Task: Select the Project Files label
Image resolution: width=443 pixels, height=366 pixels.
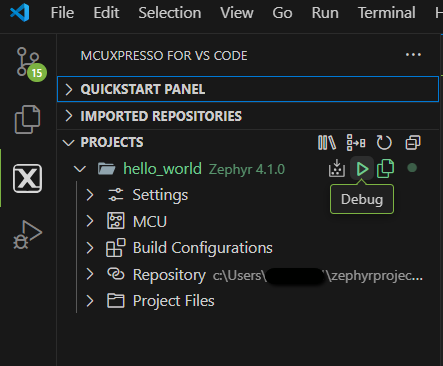Action: (x=174, y=301)
